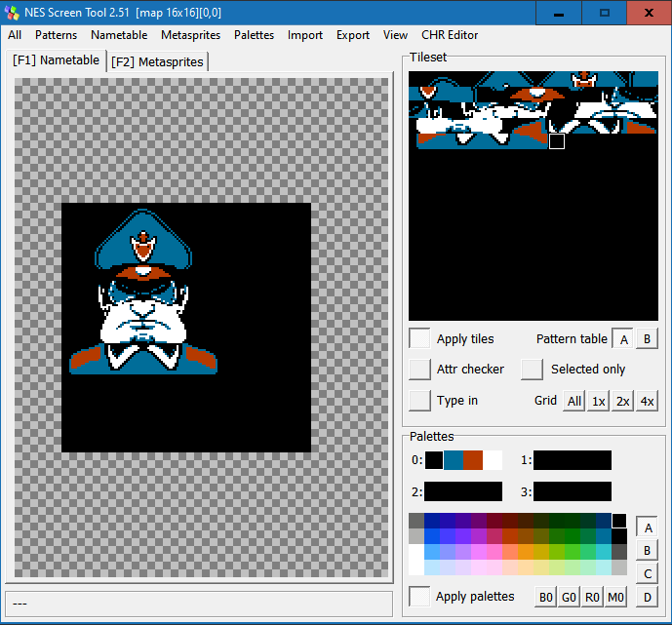Toggle the 4x grid button

point(648,401)
